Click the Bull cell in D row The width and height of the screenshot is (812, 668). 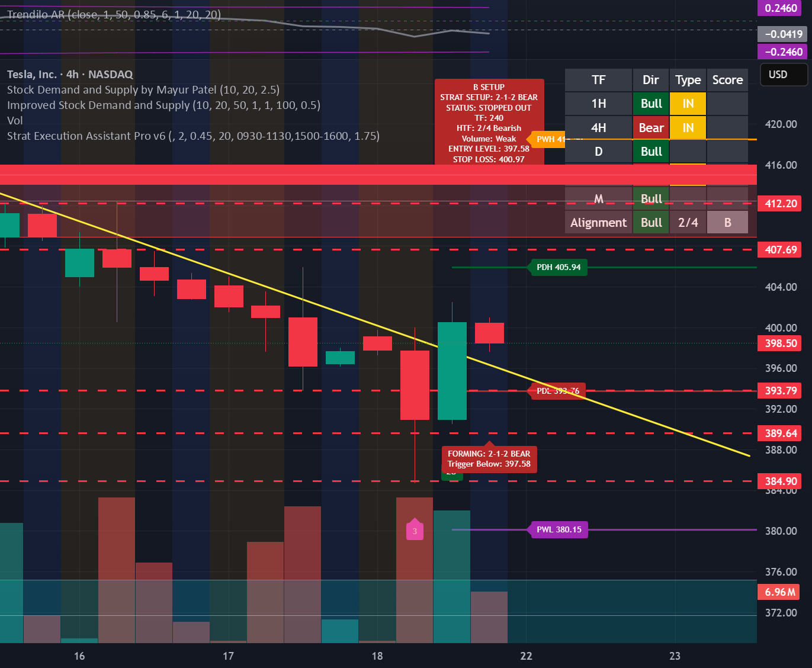651,152
